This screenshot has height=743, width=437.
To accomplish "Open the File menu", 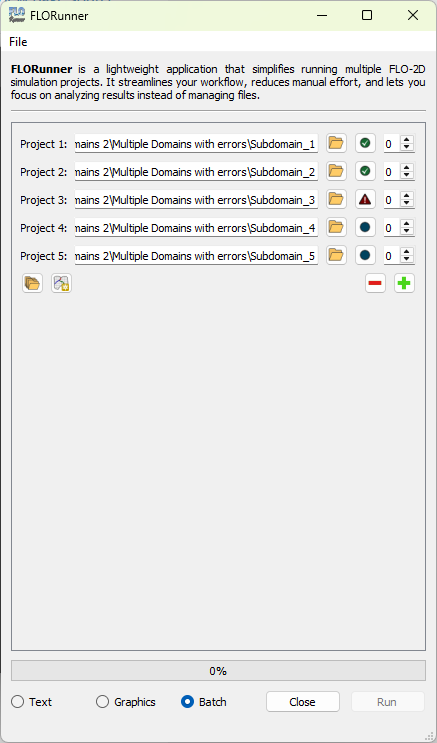I will [18, 42].
